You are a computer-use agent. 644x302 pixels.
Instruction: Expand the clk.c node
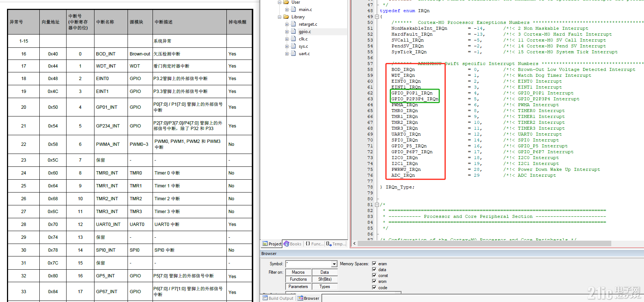coord(287,39)
